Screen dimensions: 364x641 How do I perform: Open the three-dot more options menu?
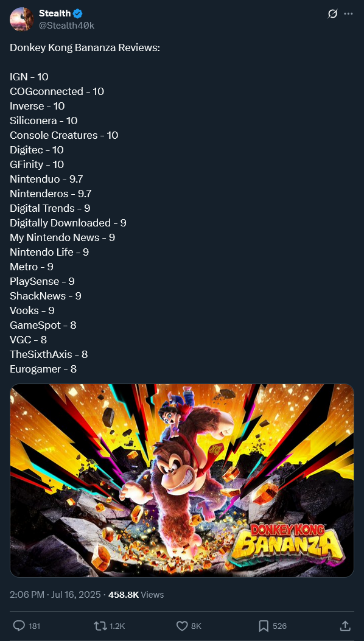coord(348,14)
